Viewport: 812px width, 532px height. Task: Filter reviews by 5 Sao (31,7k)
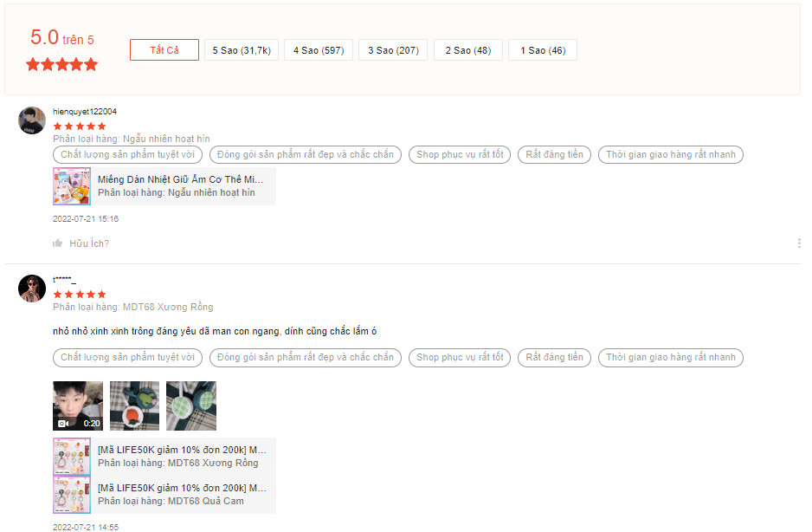coord(242,50)
